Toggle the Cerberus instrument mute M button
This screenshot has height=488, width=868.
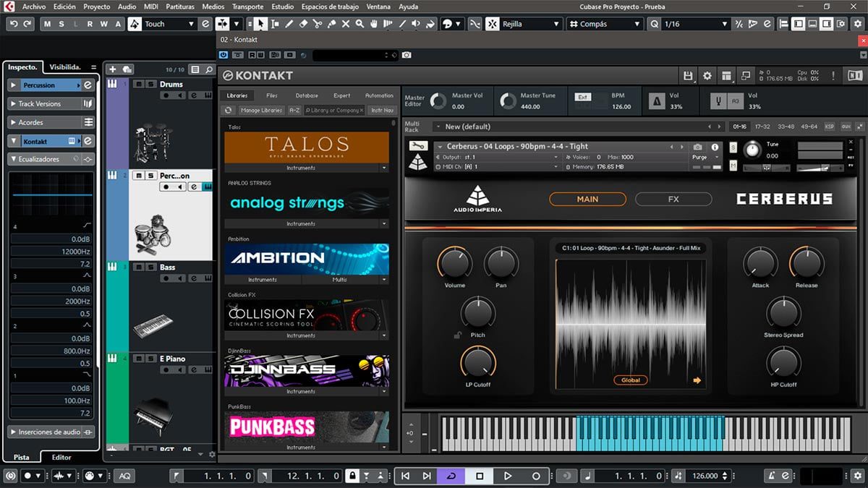tap(733, 166)
